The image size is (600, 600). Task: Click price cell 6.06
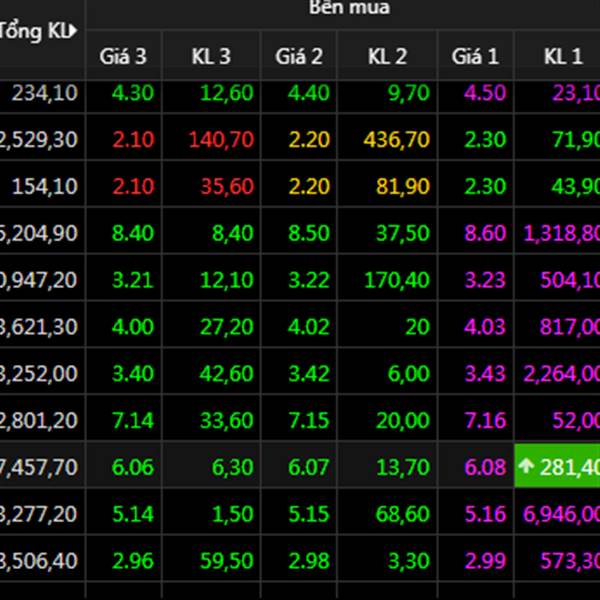click(x=133, y=466)
